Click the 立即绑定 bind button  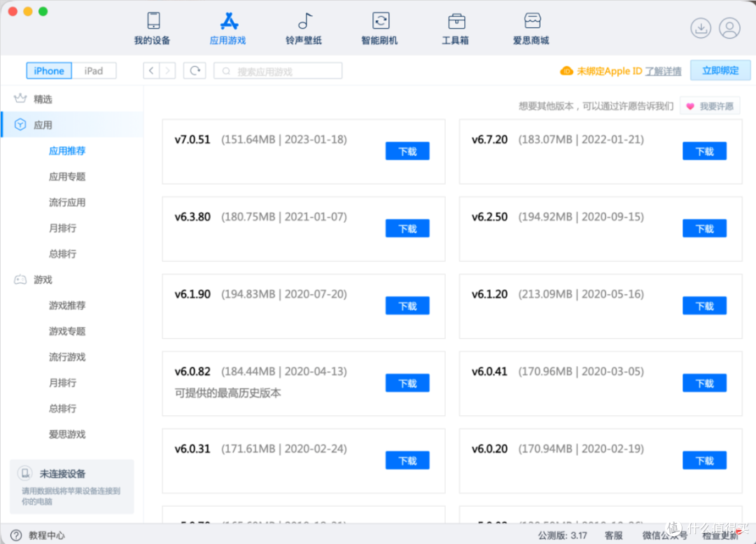720,71
